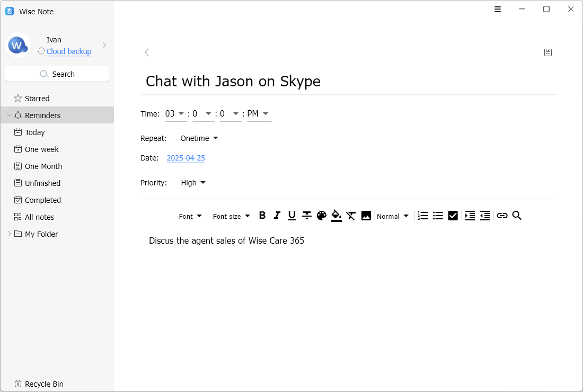The height and width of the screenshot is (392, 583).
Task: Click the Wise Note app logo
Action: click(10, 11)
